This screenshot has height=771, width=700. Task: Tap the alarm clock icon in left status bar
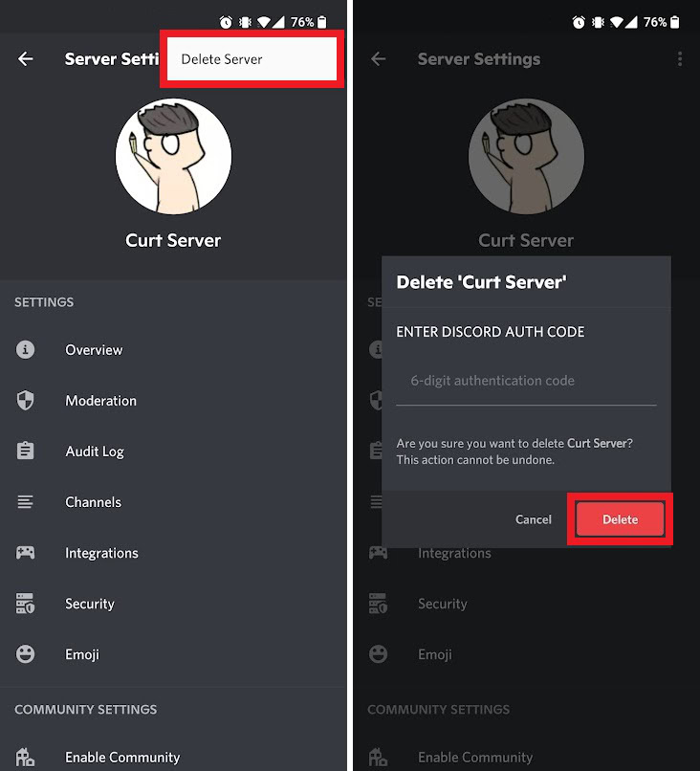click(226, 22)
